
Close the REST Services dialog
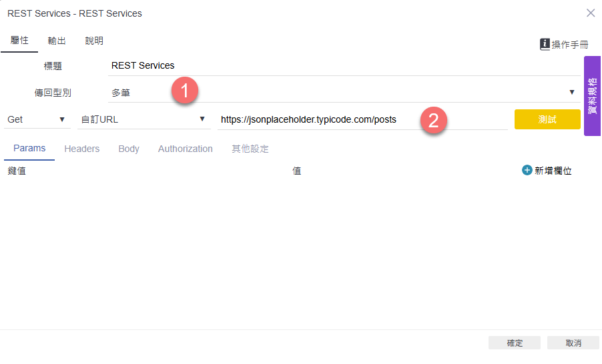591,13
